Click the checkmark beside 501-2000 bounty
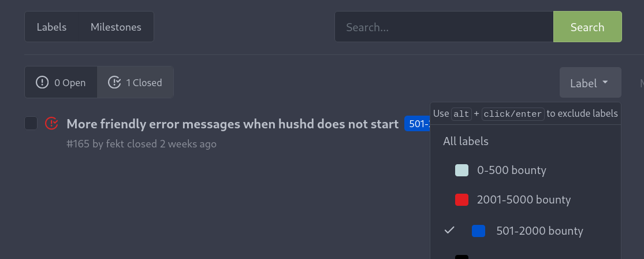 (x=450, y=231)
